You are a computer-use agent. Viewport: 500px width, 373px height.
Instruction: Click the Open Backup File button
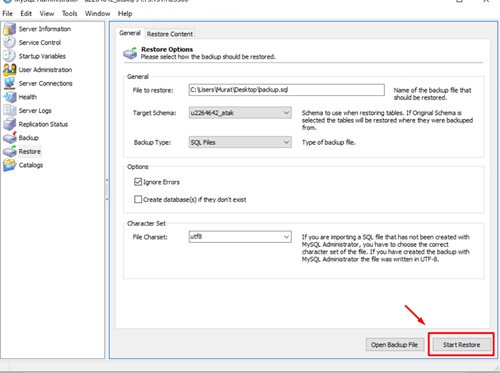[394, 345]
